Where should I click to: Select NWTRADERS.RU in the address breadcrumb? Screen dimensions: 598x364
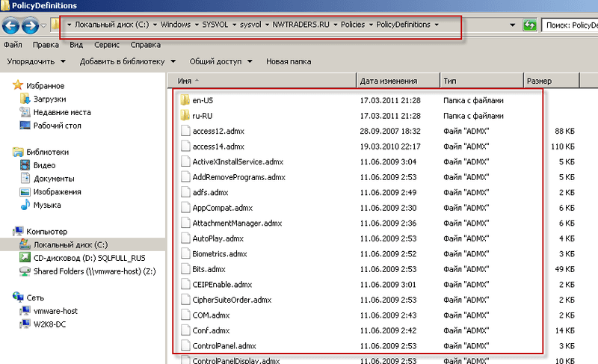pyautogui.click(x=300, y=25)
